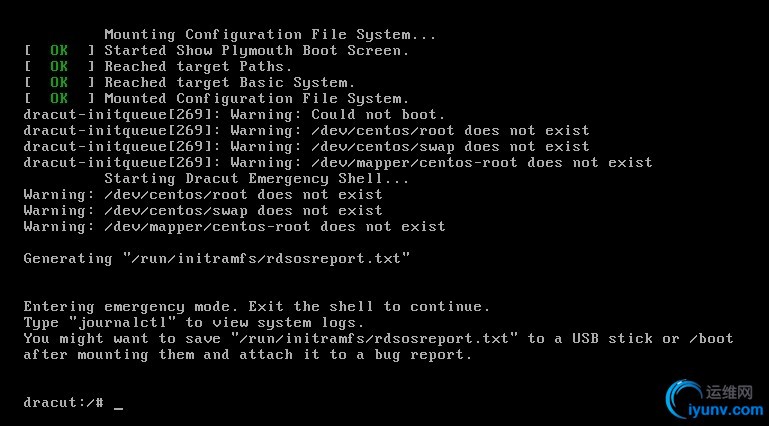Screen dimensions: 769x426
Task: Click OK status beside Started Show Plymouth
Action: tap(59, 50)
